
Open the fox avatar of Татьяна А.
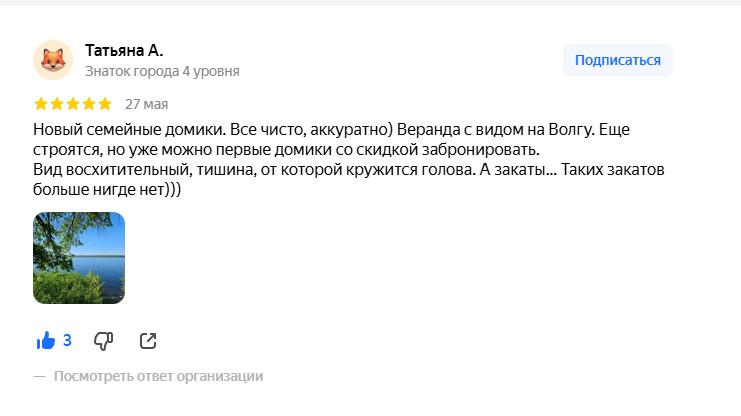53,60
